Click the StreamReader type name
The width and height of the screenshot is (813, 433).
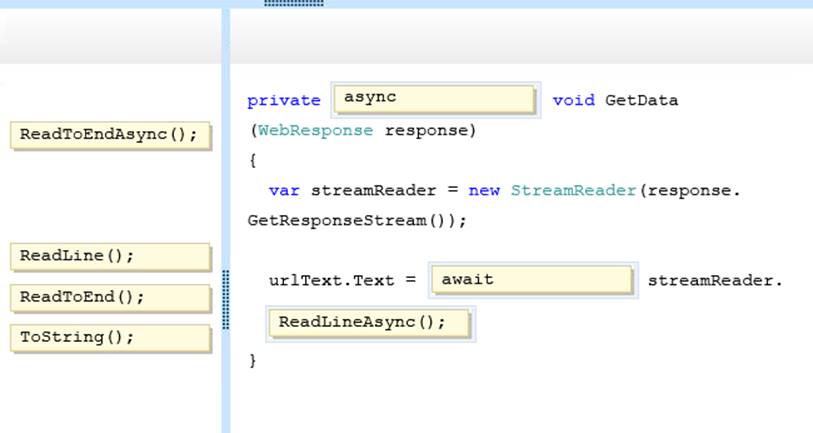click(x=573, y=190)
